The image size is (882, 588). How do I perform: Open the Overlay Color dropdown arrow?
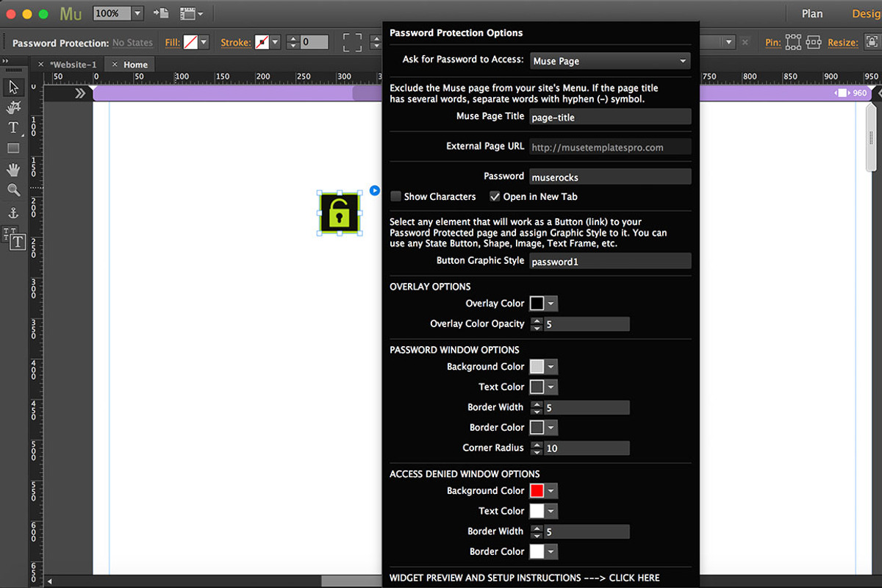[551, 304]
